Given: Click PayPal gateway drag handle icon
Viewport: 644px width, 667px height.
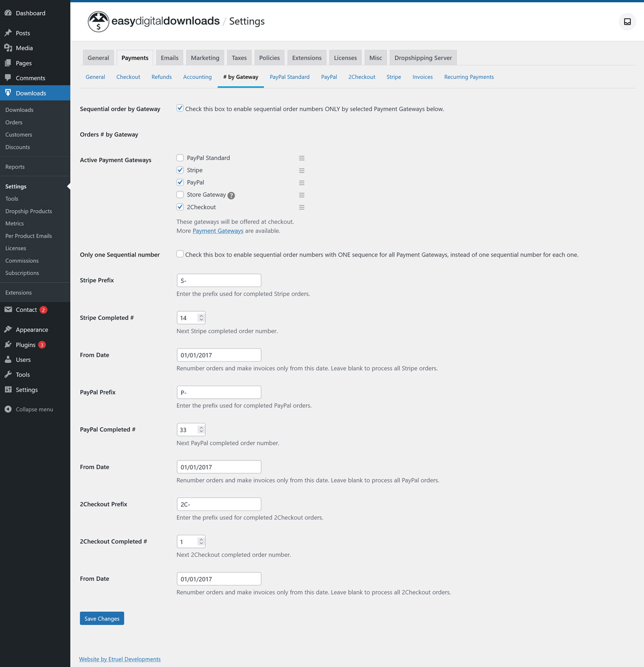Looking at the screenshot, I should click(302, 182).
